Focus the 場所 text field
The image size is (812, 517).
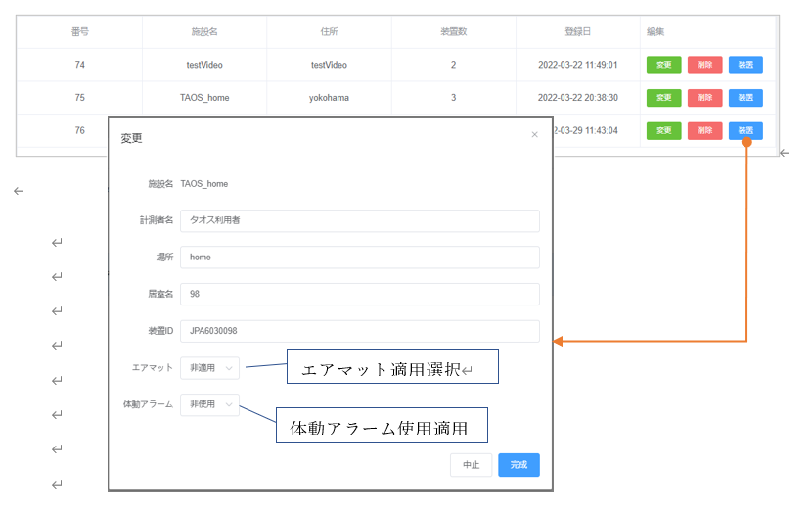click(x=359, y=258)
